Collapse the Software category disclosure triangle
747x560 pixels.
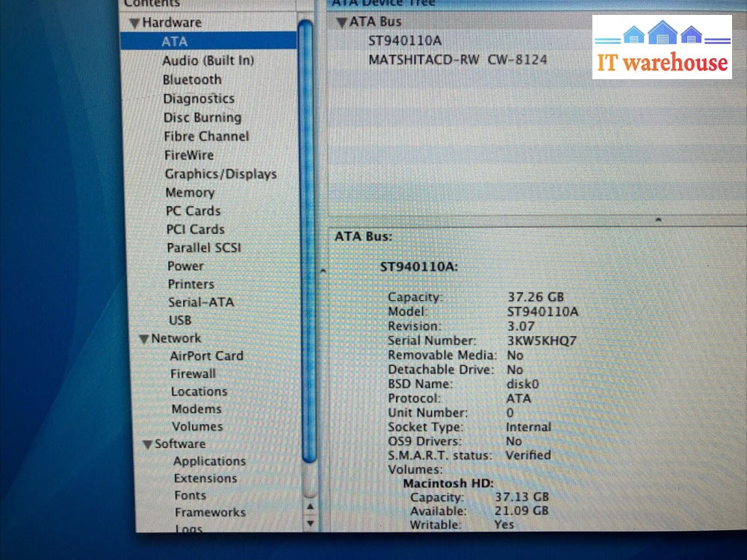click(x=148, y=445)
